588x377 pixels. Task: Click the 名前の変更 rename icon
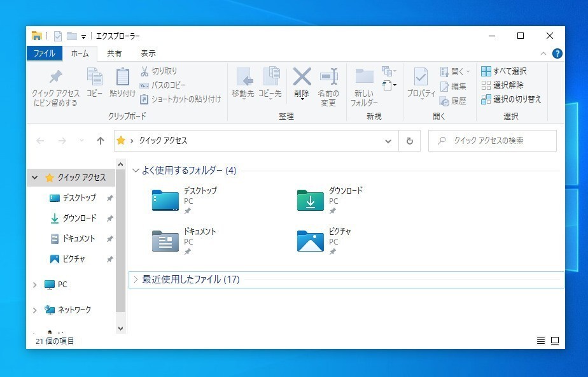pyautogui.click(x=328, y=77)
